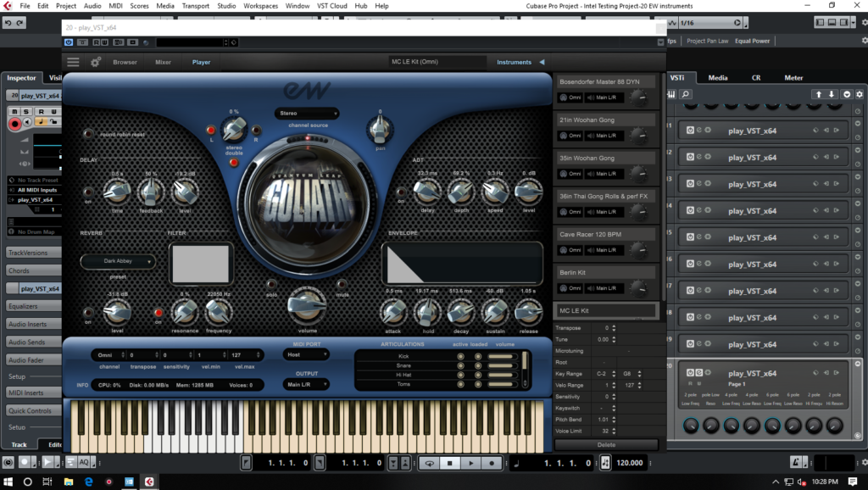The image size is (868, 490).
Task: Select the Berlin Kit instrument
Action: [606, 272]
